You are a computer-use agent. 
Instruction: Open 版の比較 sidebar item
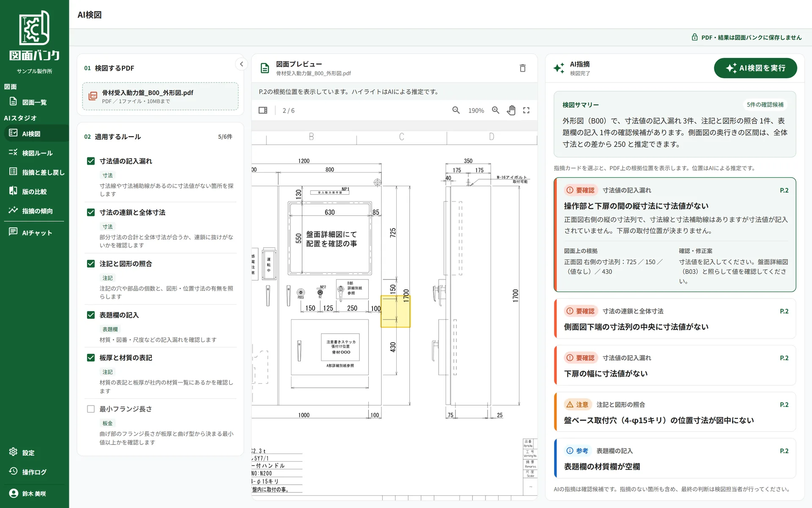click(34, 191)
